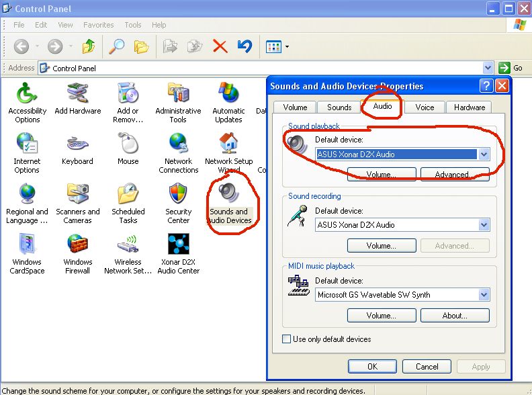Open Security Center icon
The width and height of the screenshot is (532, 395).
(179, 204)
